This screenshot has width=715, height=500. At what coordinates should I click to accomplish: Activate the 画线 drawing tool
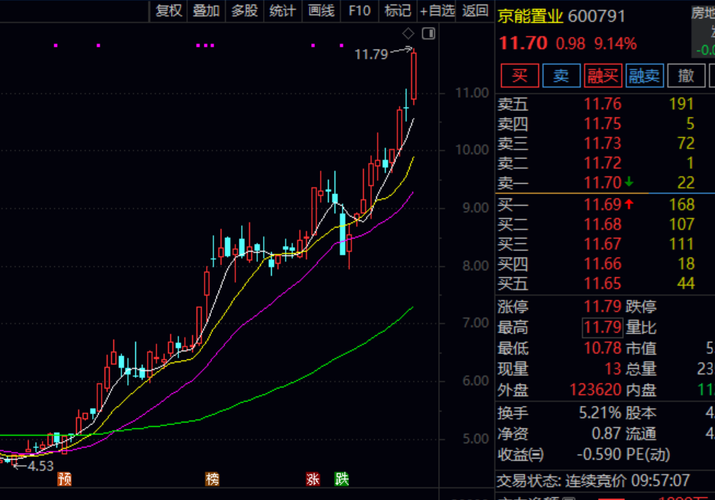(321, 10)
